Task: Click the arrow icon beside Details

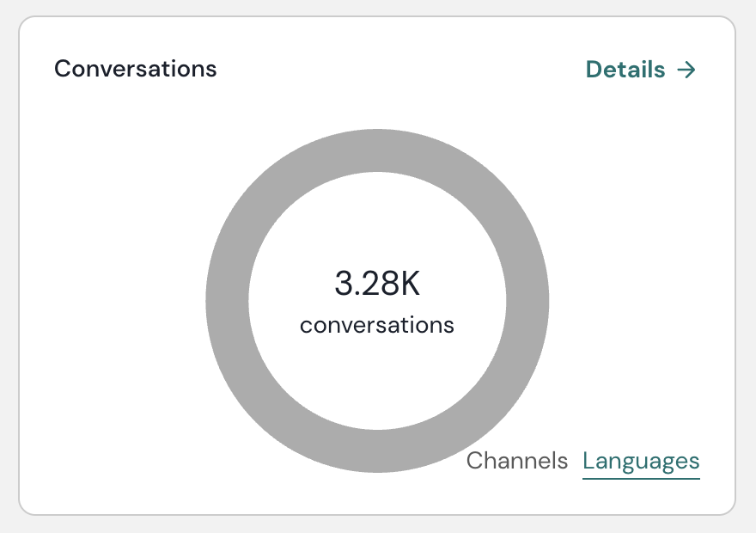Action: 686,70
